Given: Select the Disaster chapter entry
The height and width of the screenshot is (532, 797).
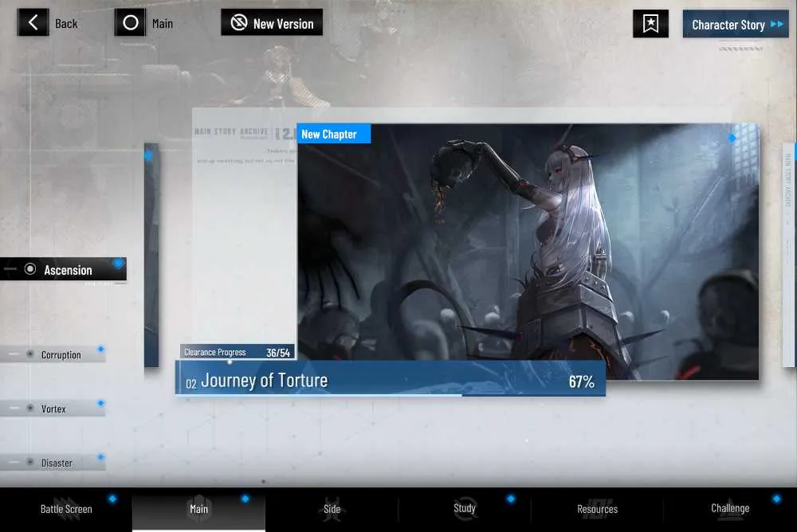Looking at the screenshot, I should pyautogui.click(x=53, y=463).
